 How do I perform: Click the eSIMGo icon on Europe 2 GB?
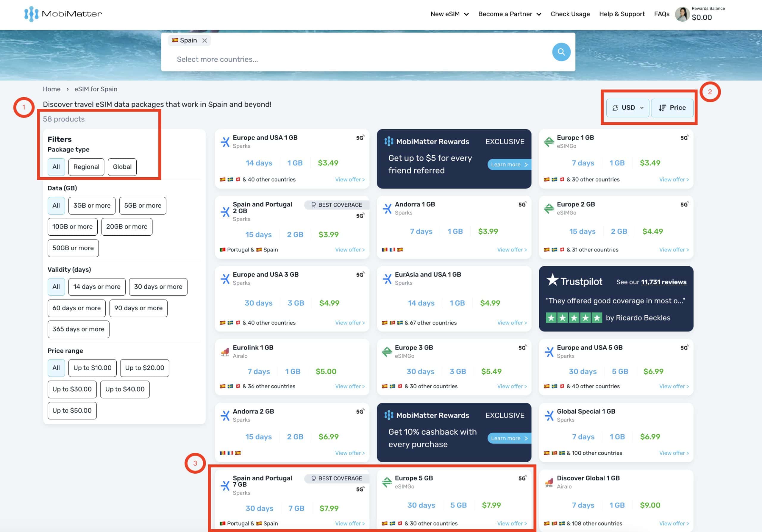coord(549,209)
